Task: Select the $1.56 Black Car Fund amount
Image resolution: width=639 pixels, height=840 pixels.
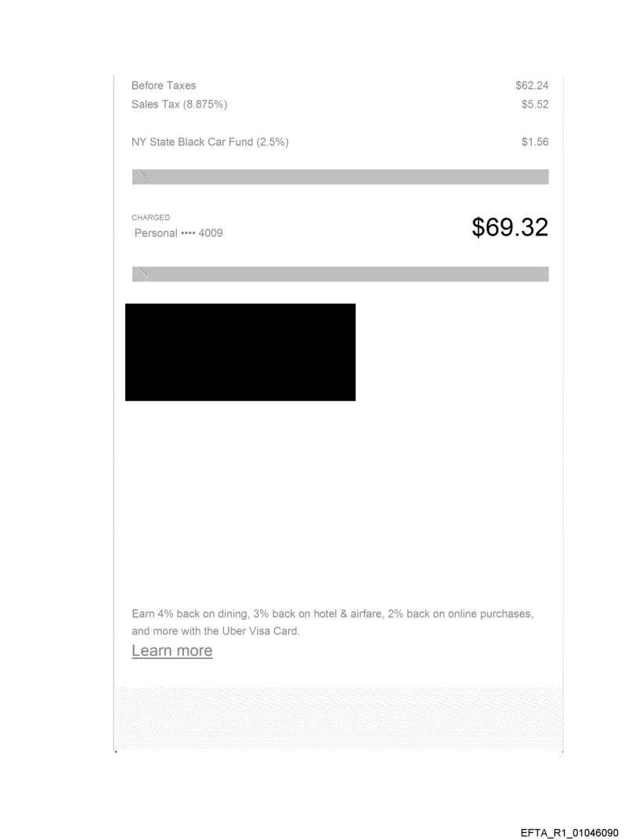Action: coord(535,142)
